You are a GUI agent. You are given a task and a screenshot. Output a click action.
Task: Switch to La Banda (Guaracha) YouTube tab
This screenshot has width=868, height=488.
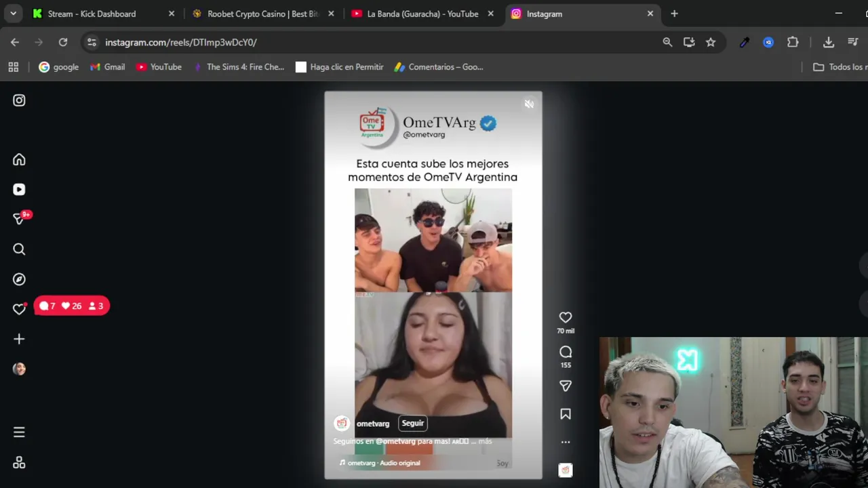(422, 14)
